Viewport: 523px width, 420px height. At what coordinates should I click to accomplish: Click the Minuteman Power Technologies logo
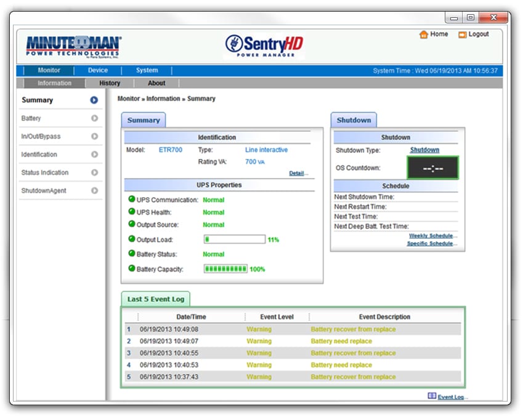coord(73,47)
